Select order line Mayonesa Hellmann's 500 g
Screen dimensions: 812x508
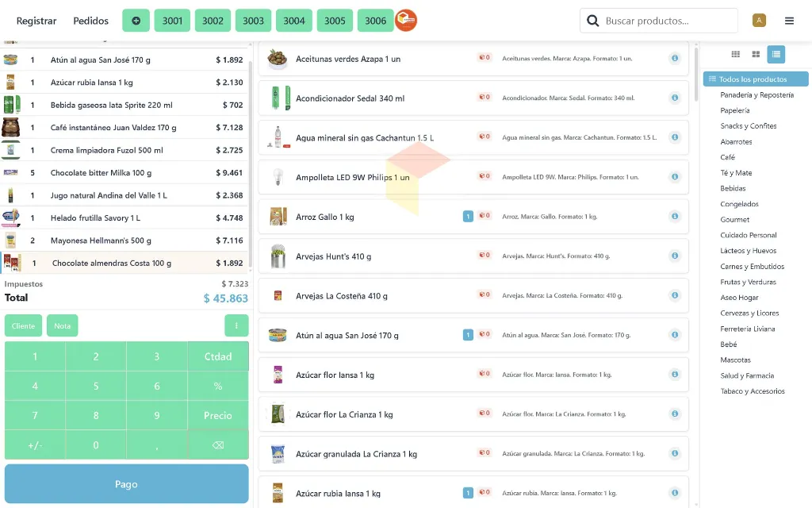pyautogui.click(x=124, y=240)
